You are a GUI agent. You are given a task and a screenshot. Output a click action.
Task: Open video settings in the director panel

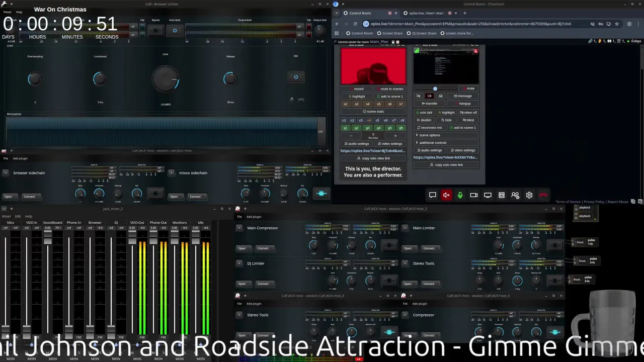tap(390, 144)
